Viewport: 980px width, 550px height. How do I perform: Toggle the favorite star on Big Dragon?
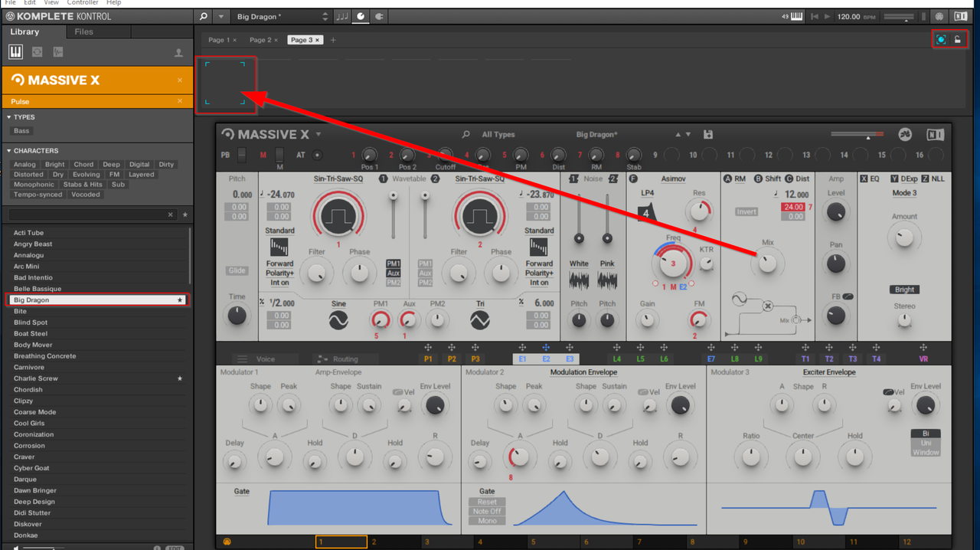point(181,300)
